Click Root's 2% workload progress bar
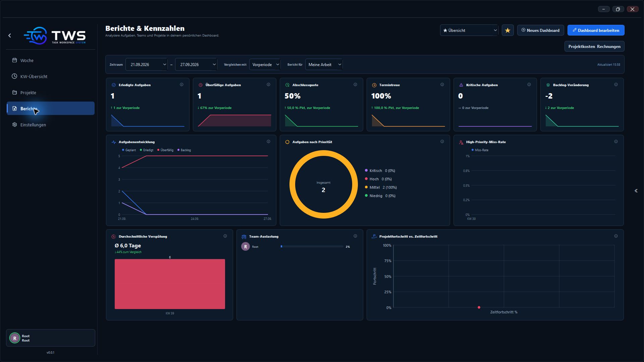The image size is (644, 362). click(x=312, y=247)
